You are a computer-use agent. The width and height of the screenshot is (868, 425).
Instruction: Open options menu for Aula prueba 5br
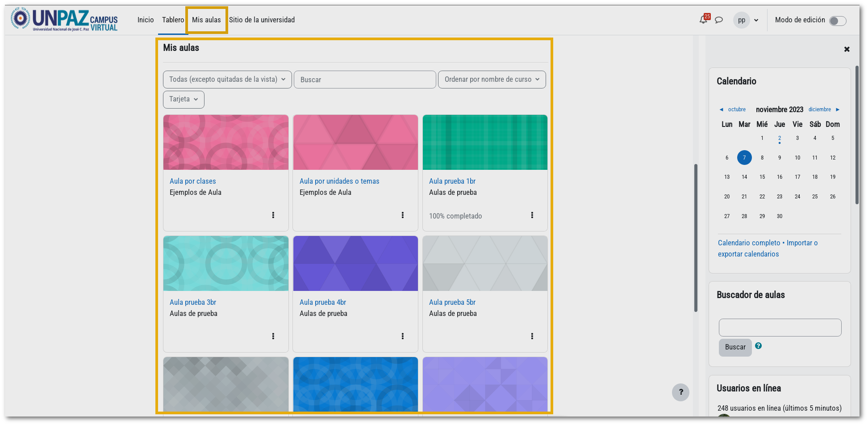tap(532, 336)
